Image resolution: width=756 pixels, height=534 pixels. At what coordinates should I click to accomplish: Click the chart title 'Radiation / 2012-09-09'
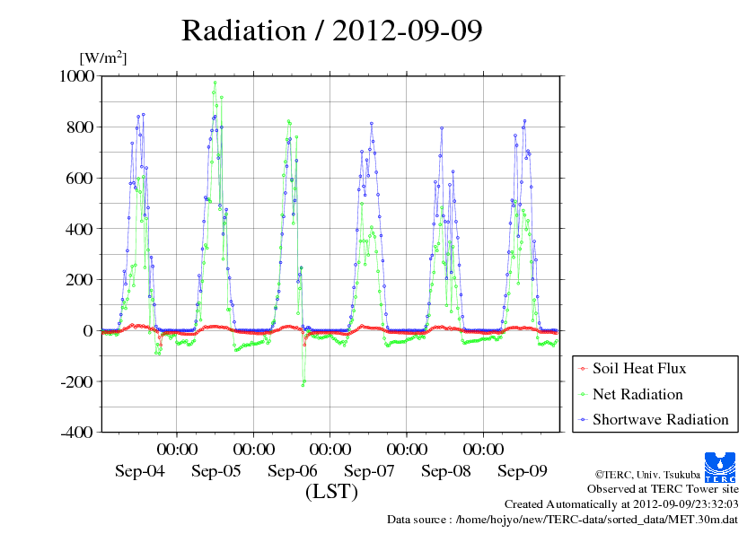point(331,31)
